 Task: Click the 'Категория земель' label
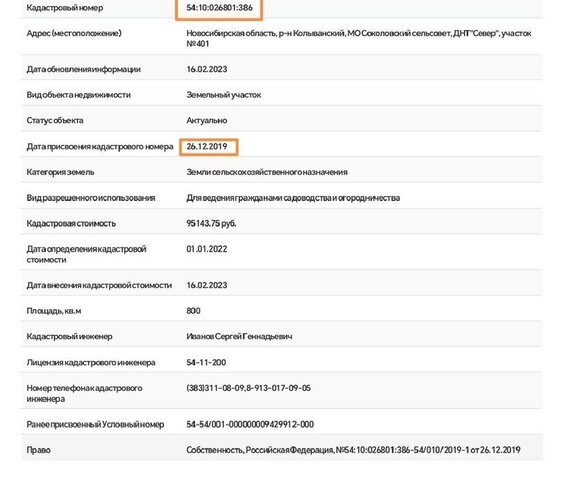coord(60,172)
